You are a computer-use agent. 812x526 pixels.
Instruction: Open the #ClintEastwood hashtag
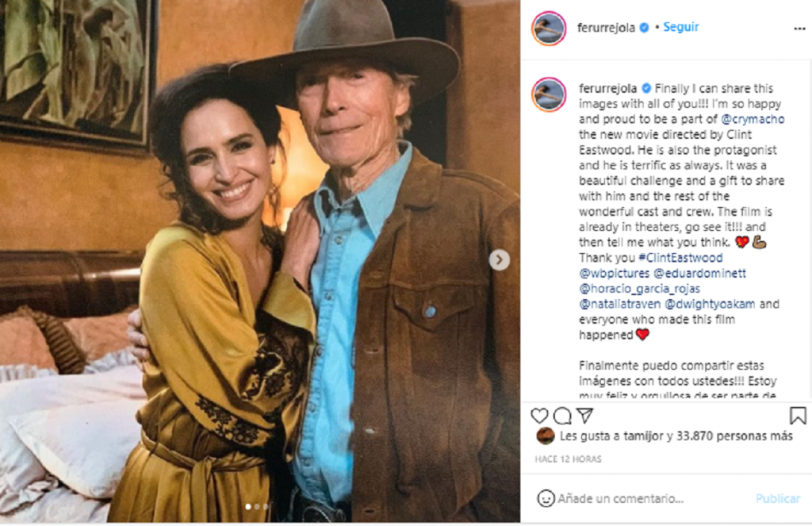(680, 258)
